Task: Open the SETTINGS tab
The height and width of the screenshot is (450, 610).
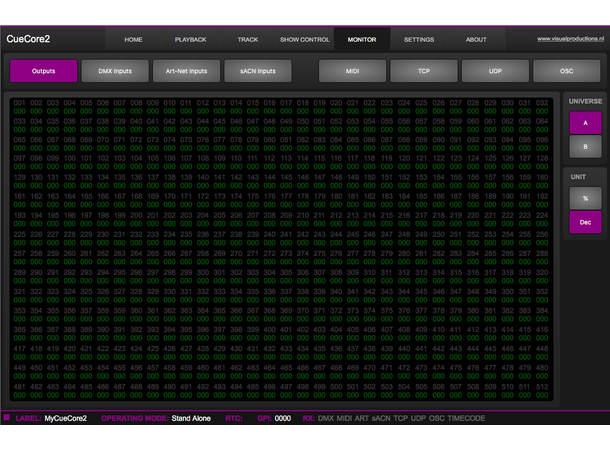Action: tap(419, 39)
